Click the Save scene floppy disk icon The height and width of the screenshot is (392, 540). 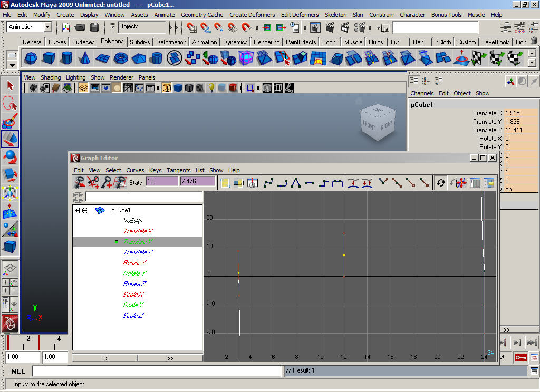pos(94,27)
